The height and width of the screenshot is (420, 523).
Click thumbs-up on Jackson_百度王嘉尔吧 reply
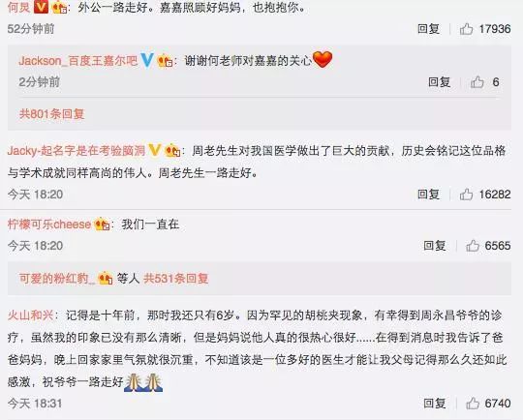477,82
